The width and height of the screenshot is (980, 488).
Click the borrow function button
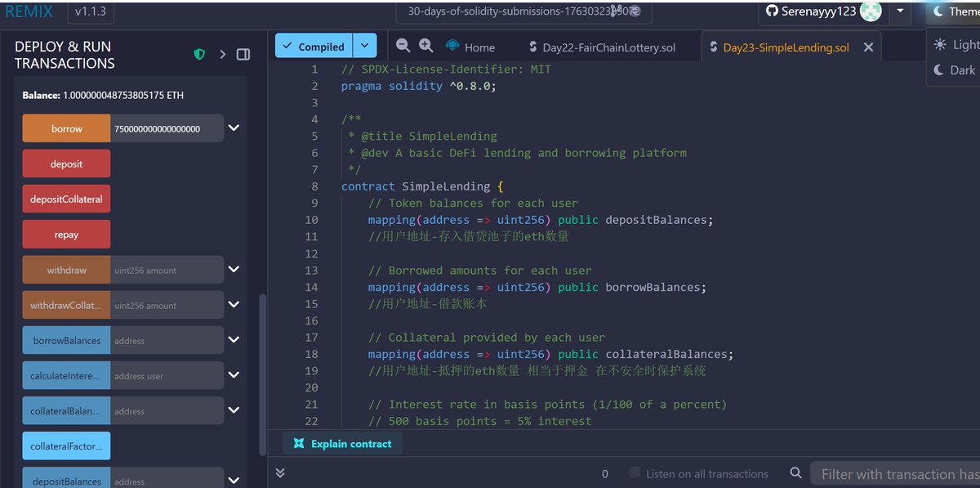click(x=66, y=128)
